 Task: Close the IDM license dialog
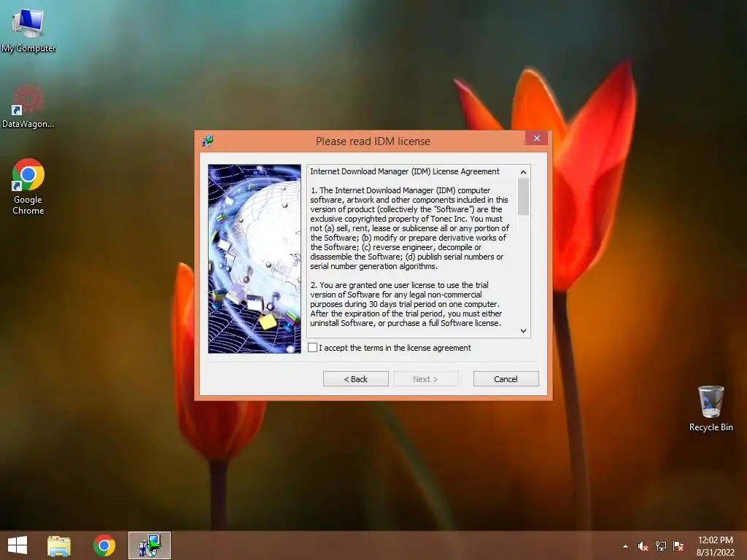[x=537, y=138]
